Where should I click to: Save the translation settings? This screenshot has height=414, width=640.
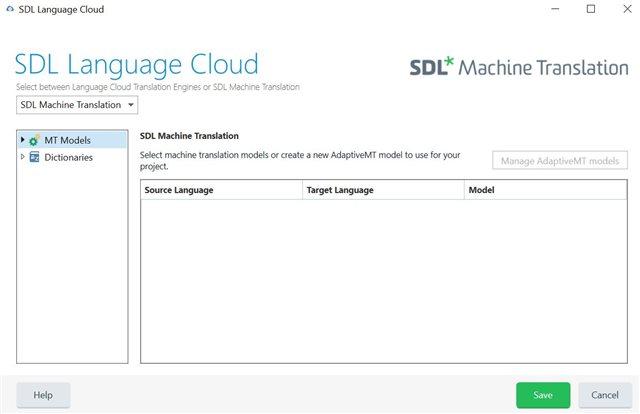pos(543,395)
